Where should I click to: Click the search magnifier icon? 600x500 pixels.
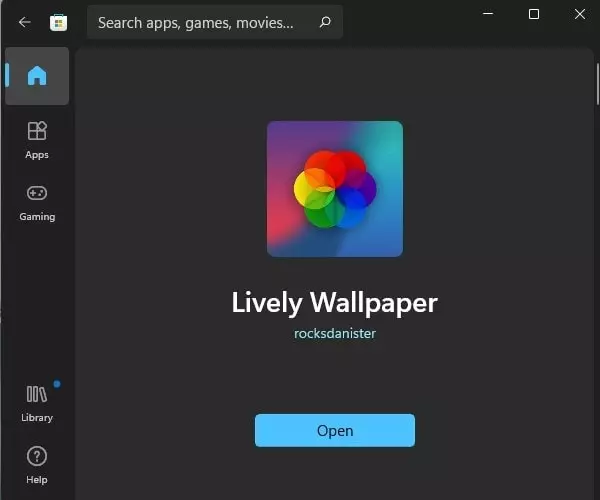tap(325, 22)
